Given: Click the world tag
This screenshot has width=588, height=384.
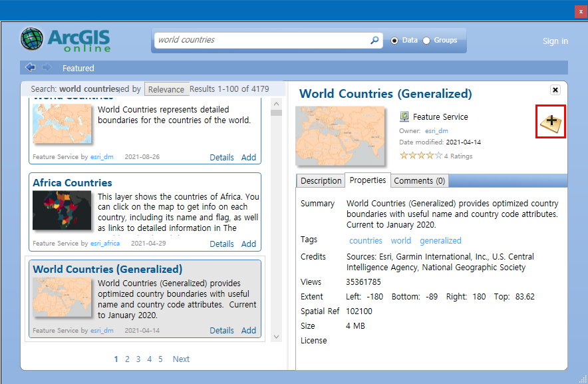Looking at the screenshot, I should 401,241.
